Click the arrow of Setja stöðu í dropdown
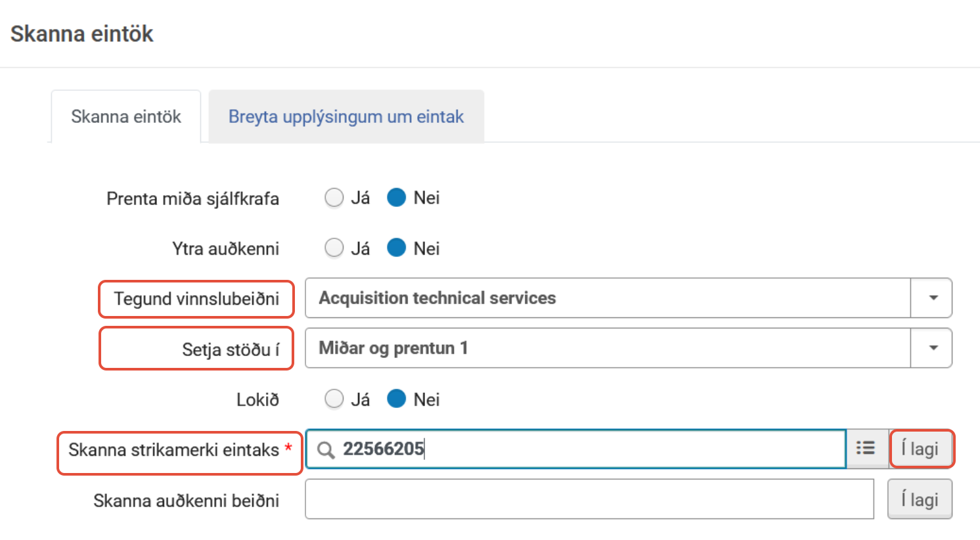This screenshot has height=540, width=980. point(933,348)
